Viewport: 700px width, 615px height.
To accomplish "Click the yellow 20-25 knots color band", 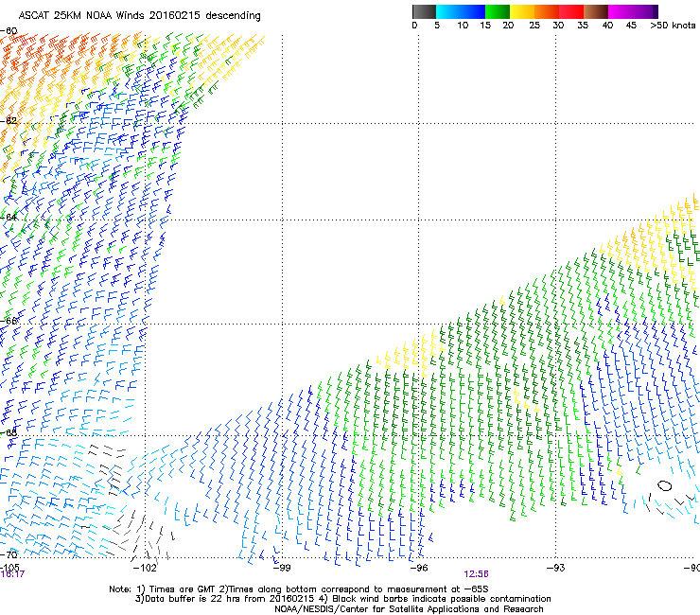I will pyautogui.click(x=522, y=11).
